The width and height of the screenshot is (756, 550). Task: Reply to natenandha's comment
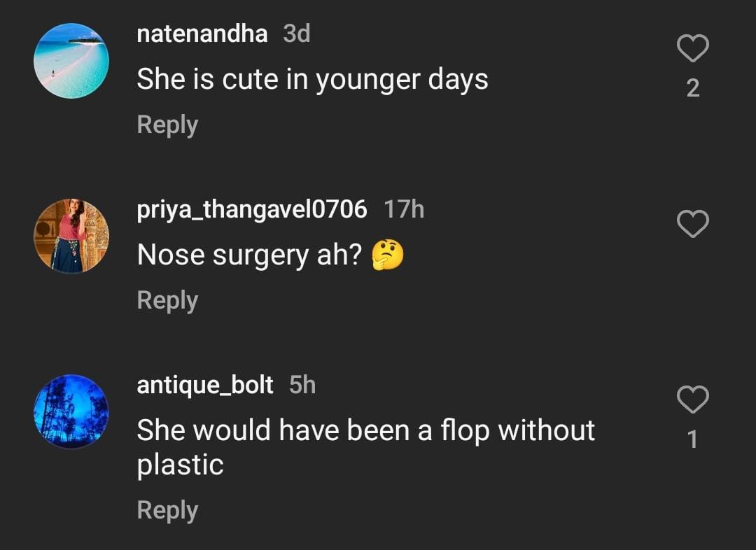click(167, 125)
